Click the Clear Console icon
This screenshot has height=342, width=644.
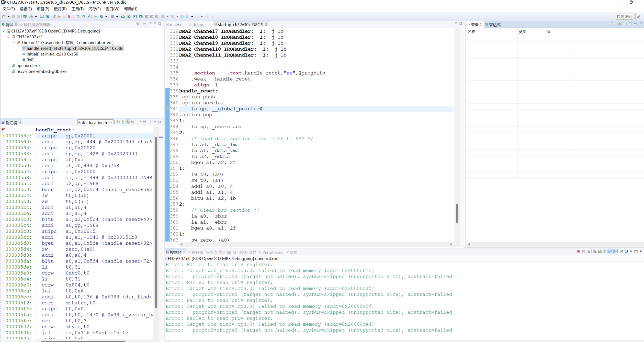595,251
